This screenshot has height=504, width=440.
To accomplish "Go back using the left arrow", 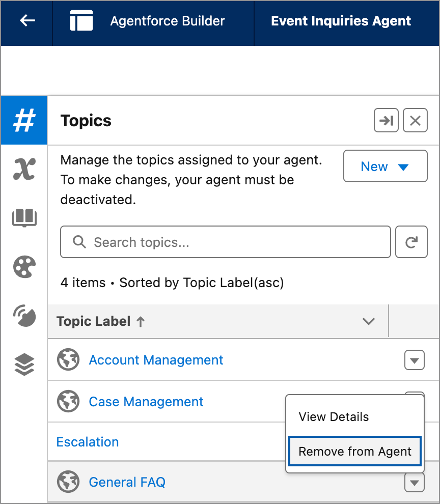I will [x=28, y=21].
